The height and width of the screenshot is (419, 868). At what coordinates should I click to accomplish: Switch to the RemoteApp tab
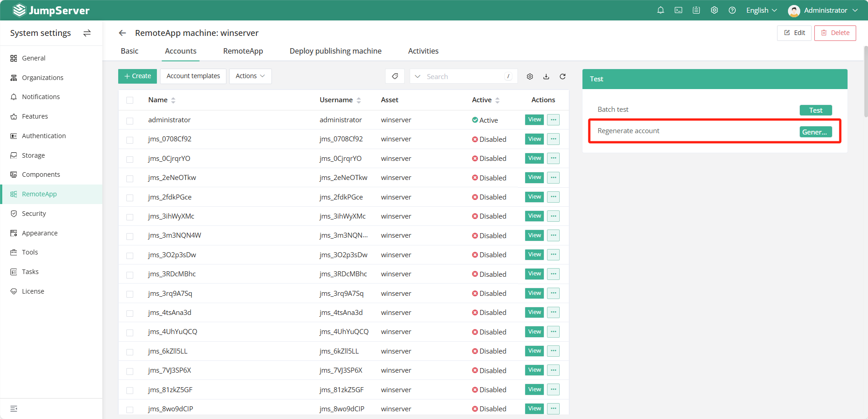coord(243,51)
